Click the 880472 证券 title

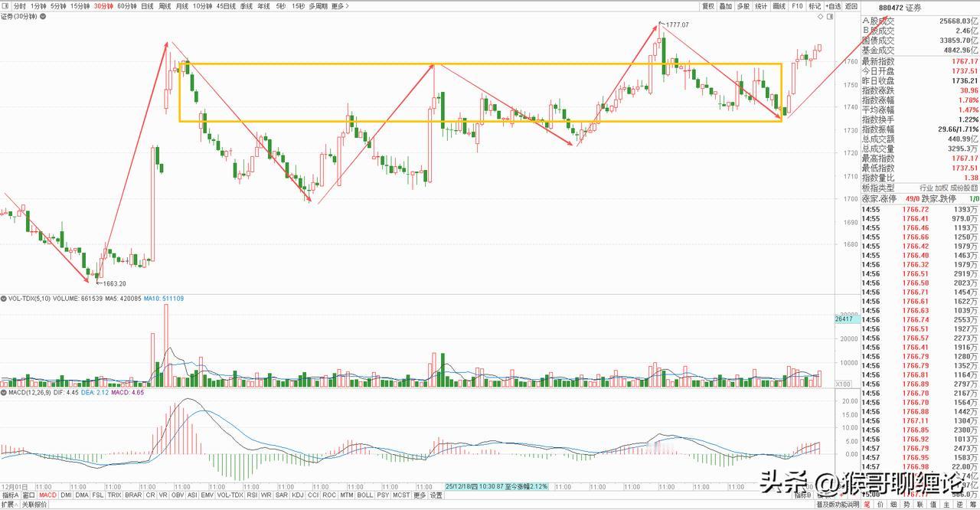(901, 6)
